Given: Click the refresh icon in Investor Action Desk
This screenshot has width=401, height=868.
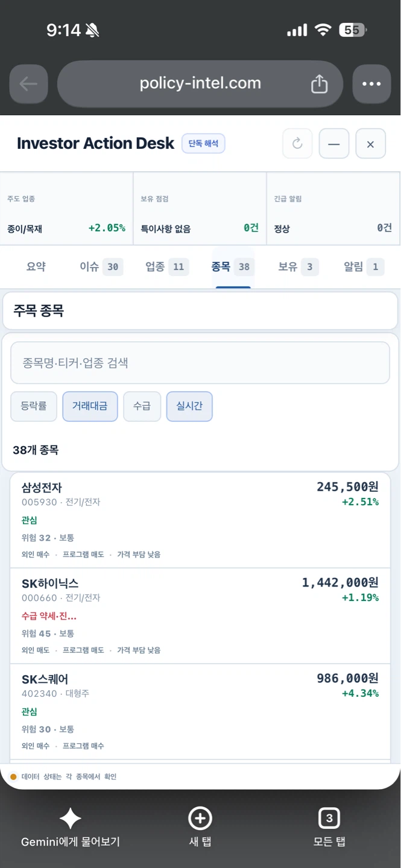Looking at the screenshot, I should click(x=297, y=144).
